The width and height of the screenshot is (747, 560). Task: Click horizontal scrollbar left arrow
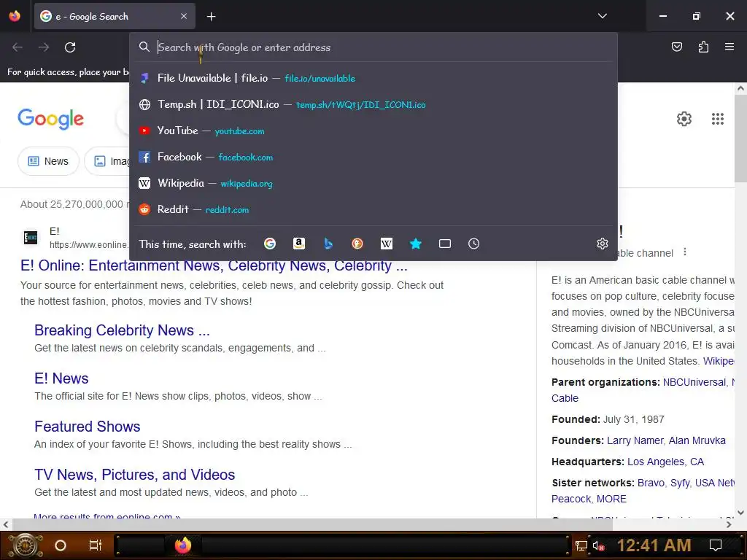(x=5, y=524)
